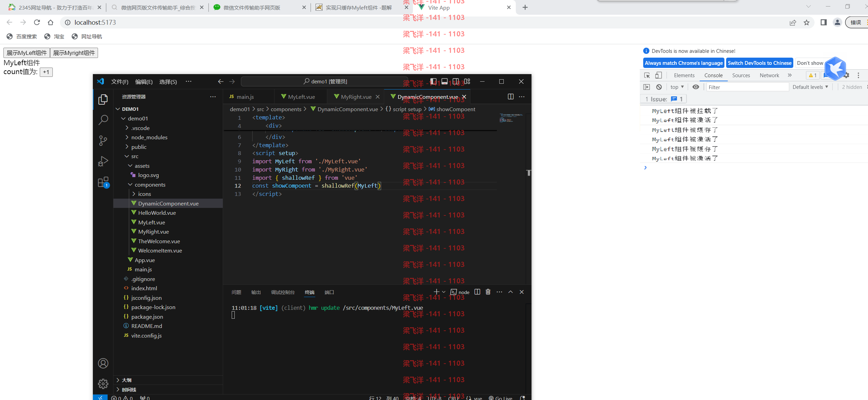Open DevTools settings gear
The height and width of the screenshot is (400, 868).
[x=847, y=75]
